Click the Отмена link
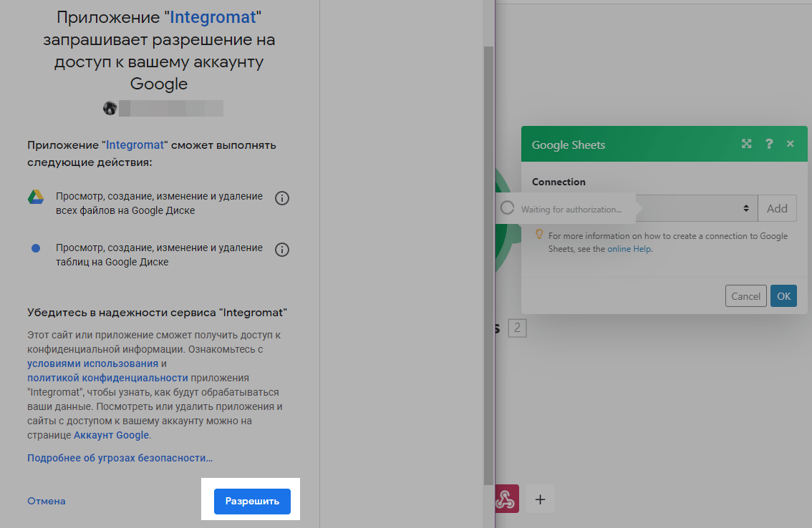812x528 pixels. pyautogui.click(x=46, y=501)
